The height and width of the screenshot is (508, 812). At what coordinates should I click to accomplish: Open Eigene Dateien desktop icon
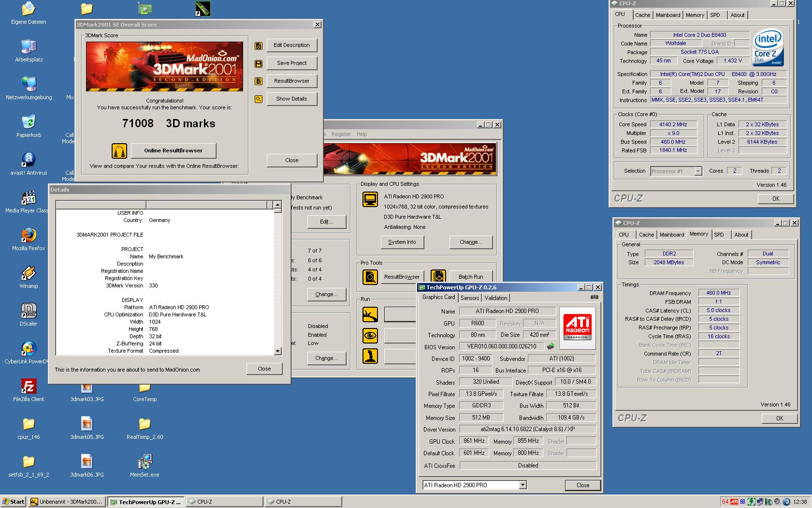(29, 13)
